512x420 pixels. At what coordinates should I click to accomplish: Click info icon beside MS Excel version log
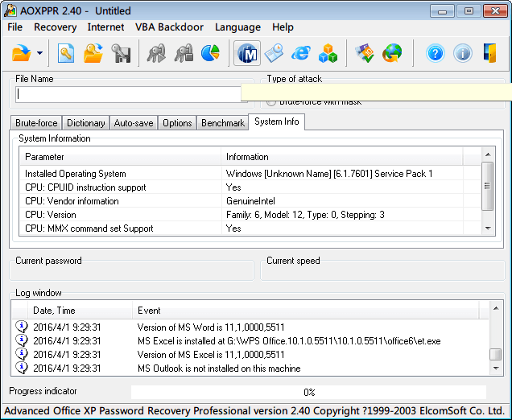coord(22,354)
